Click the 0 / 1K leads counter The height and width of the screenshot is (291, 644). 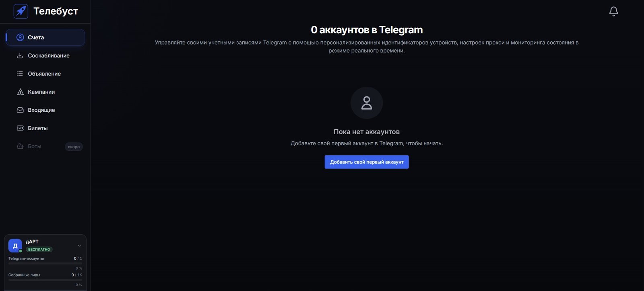point(76,275)
